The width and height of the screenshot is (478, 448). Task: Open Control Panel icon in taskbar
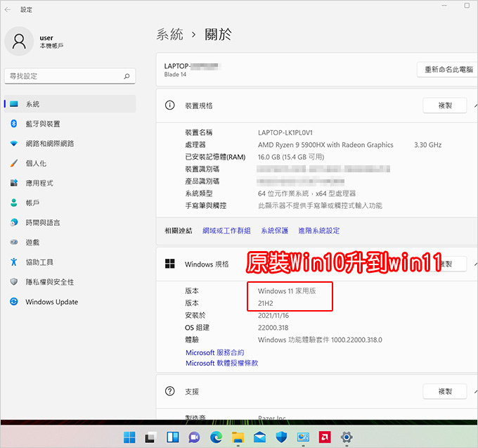[303, 437]
